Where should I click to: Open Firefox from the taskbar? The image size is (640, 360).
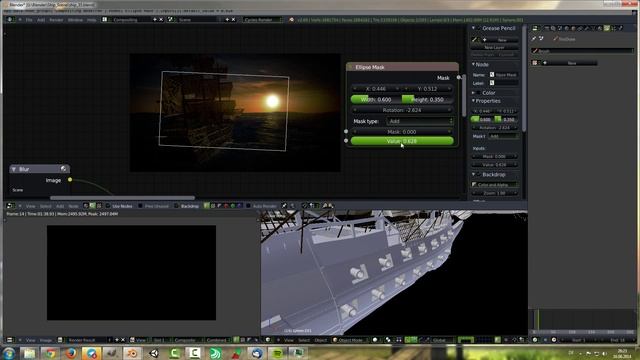coord(71,353)
